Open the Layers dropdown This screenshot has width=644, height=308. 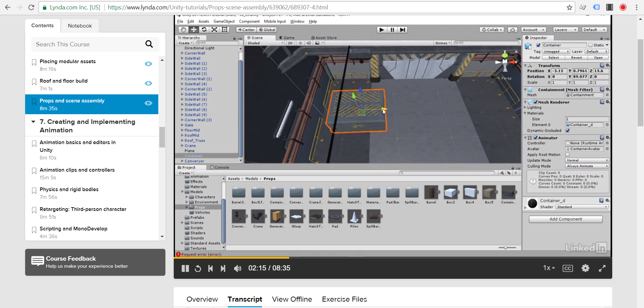[x=565, y=30]
